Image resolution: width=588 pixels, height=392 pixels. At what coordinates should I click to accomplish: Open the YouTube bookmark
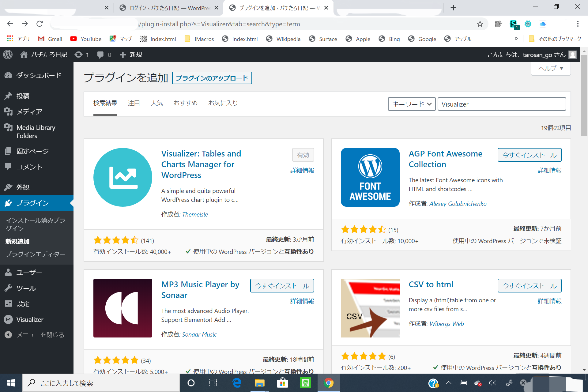[86, 39]
